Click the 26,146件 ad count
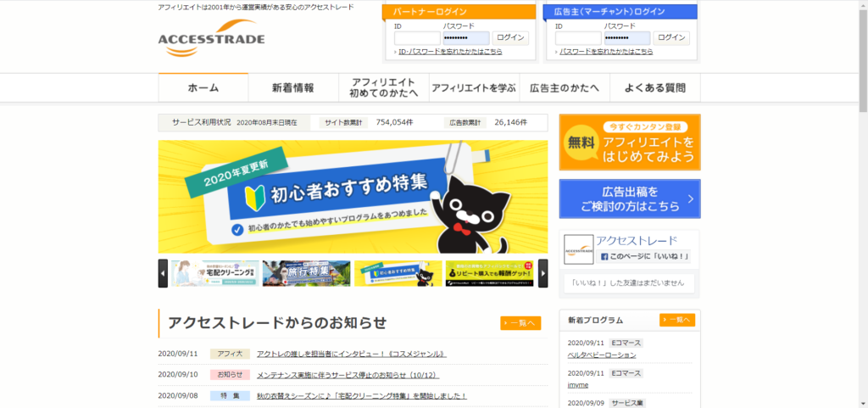 [x=511, y=122]
